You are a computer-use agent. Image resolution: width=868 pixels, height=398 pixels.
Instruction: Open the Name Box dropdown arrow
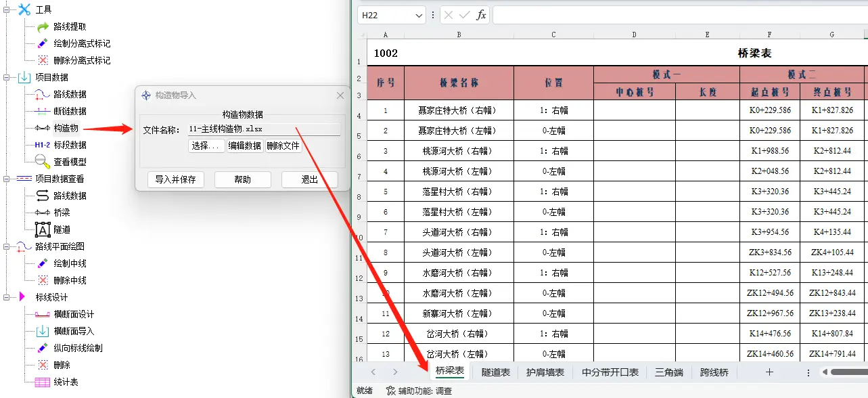point(419,15)
